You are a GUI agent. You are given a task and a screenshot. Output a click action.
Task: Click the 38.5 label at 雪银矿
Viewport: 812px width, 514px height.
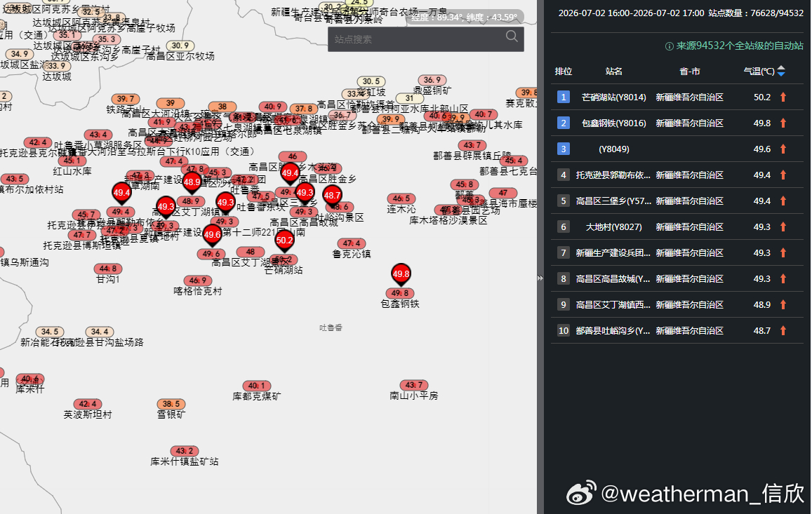point(171,404)
